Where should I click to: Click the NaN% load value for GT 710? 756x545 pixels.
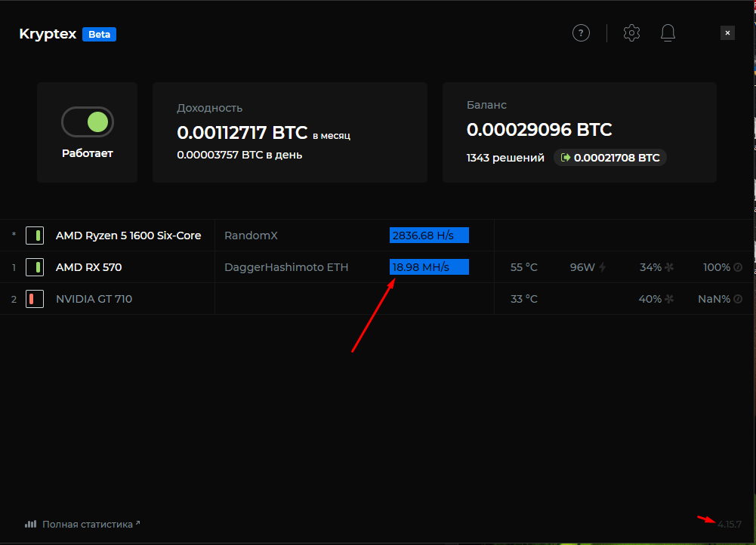pyautogui.click(x=714, y=299)
